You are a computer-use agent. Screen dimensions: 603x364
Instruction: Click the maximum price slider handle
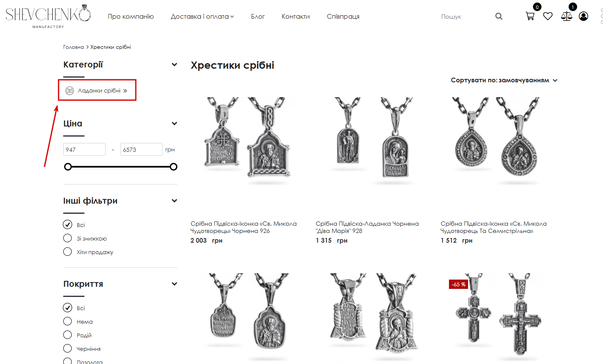click(x=173, y=167)
